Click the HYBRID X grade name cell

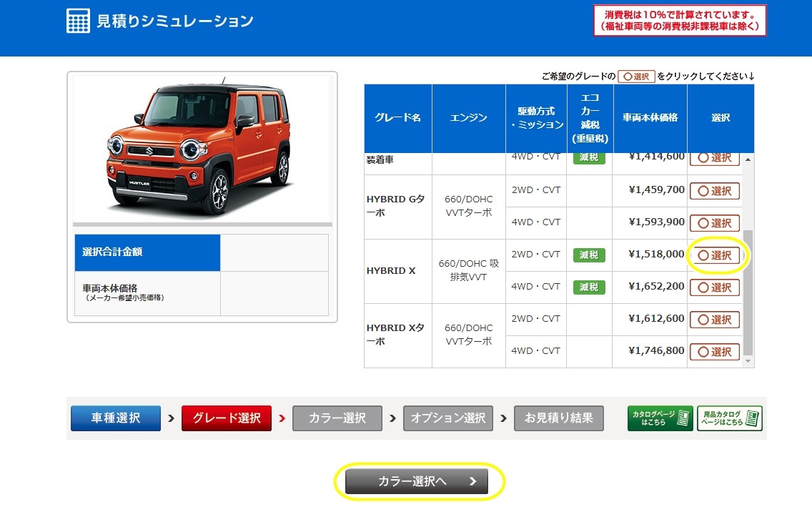pos(397,271)
